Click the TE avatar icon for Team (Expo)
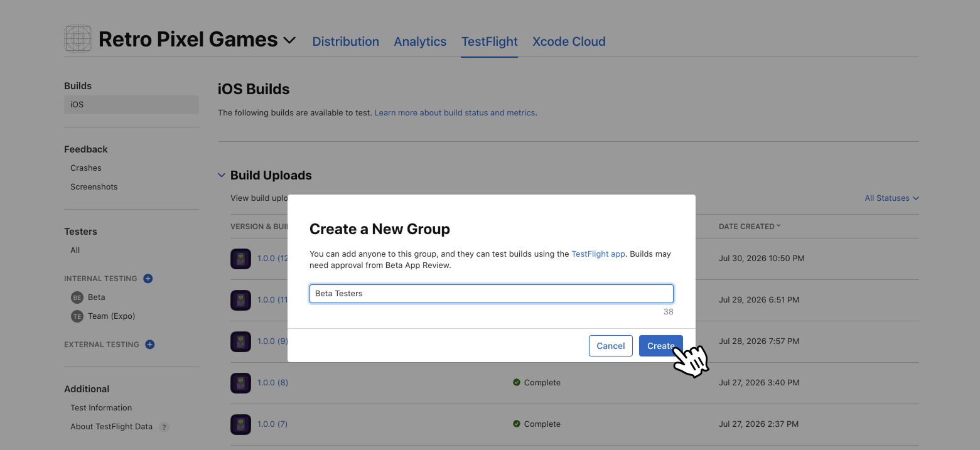The height and width of the screenshot is (450, 980). [x=77, y=316]
